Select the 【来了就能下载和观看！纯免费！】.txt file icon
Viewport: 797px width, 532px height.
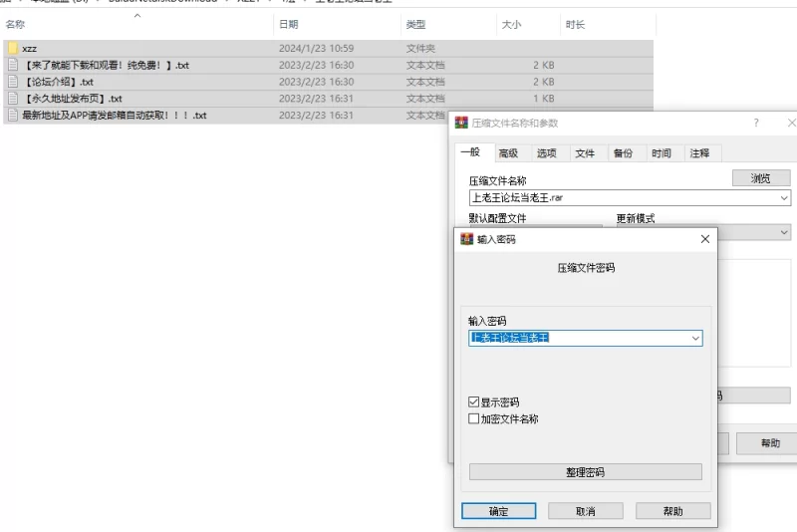coord(13,65)
